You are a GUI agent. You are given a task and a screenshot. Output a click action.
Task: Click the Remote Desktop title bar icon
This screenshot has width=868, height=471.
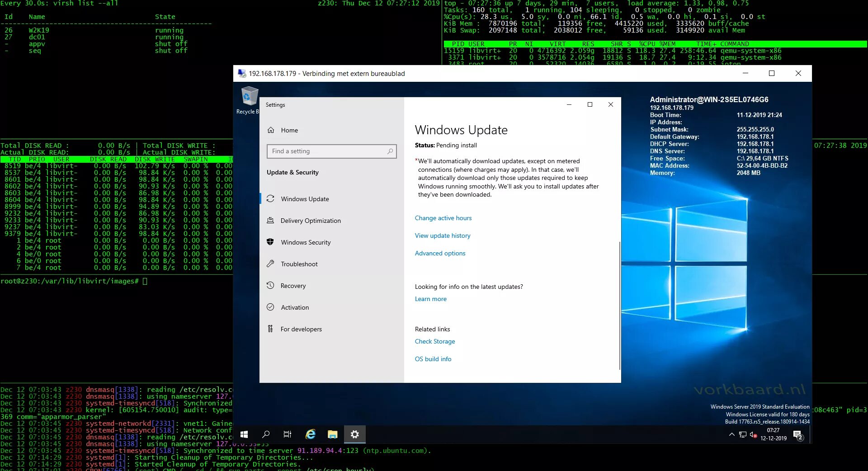click(242, 74)
